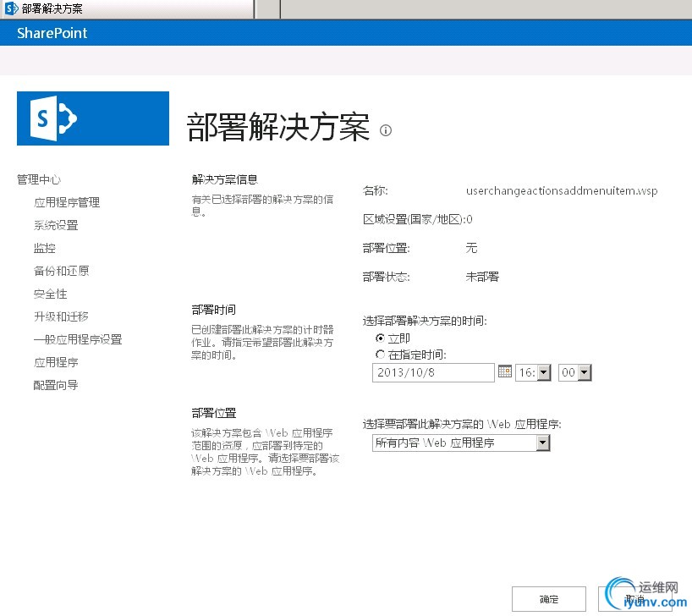Open 管理中心 in the left navigation
This screenshot has height=616, width=692.
39,179
